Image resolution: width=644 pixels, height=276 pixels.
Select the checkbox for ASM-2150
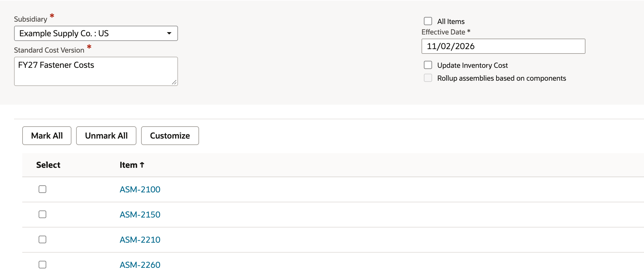tap(42, 214)
